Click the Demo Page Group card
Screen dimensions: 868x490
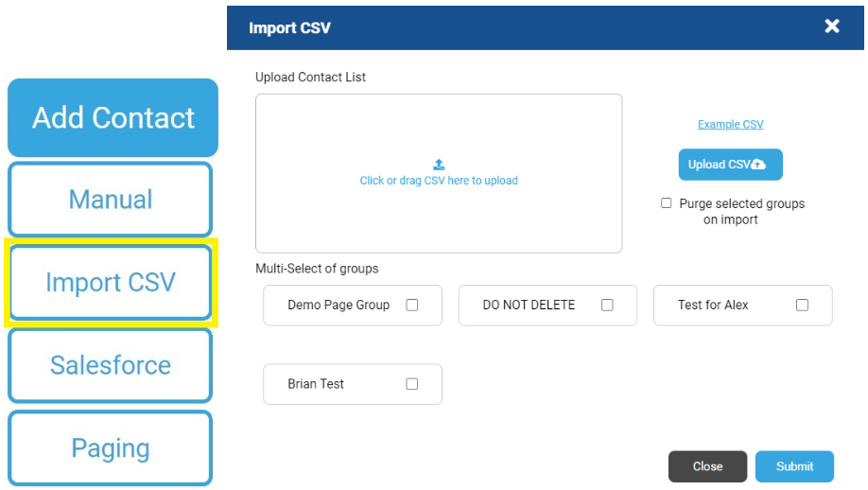353,306
